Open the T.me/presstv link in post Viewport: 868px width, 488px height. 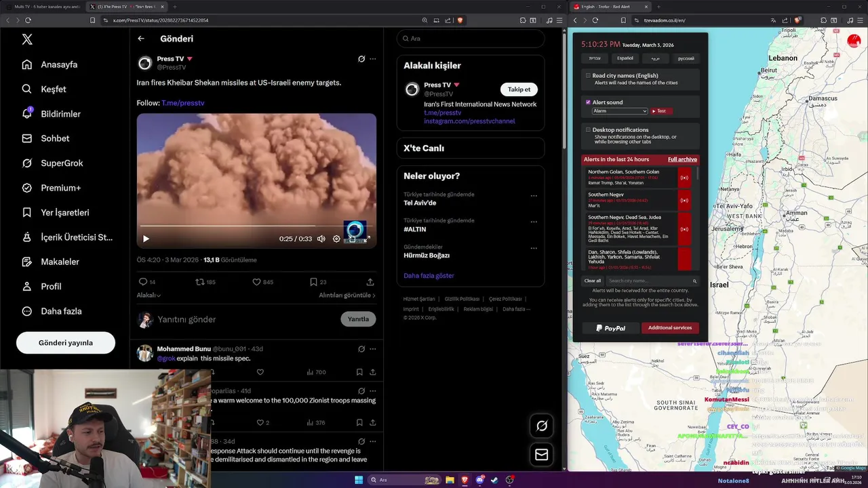(x=182, y=103)
